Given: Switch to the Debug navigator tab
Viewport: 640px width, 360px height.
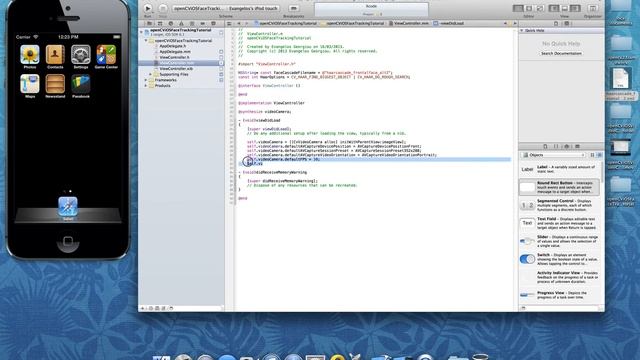Looking at the screenshot, I should 192,24.
